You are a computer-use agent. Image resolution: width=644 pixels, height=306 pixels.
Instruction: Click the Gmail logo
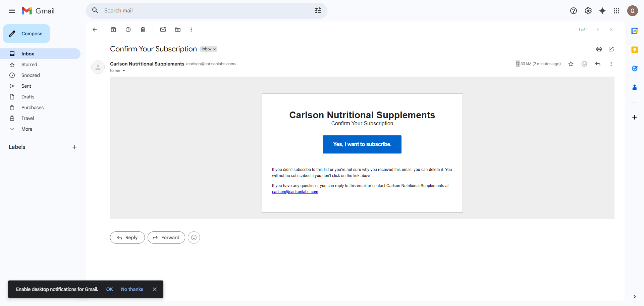38,11
